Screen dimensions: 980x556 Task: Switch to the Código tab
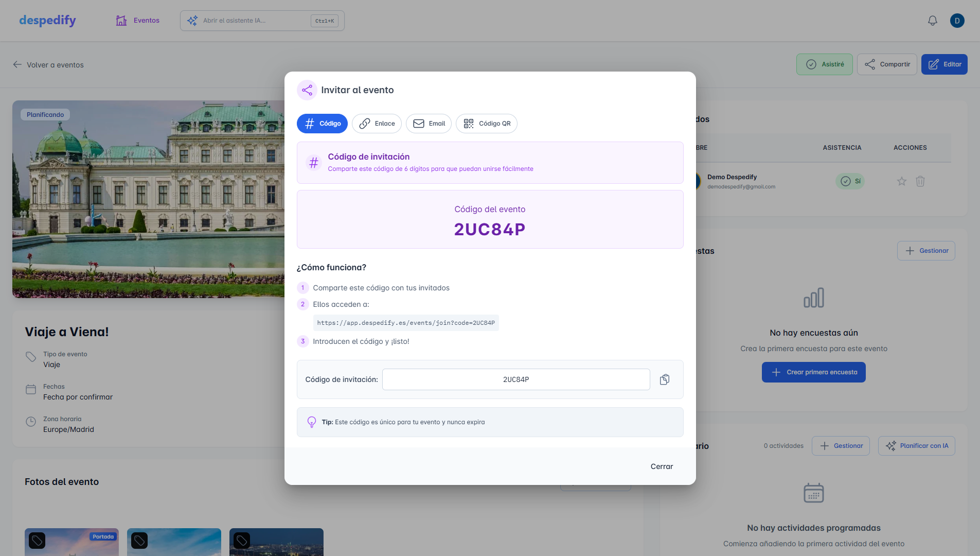coord(322,124)
